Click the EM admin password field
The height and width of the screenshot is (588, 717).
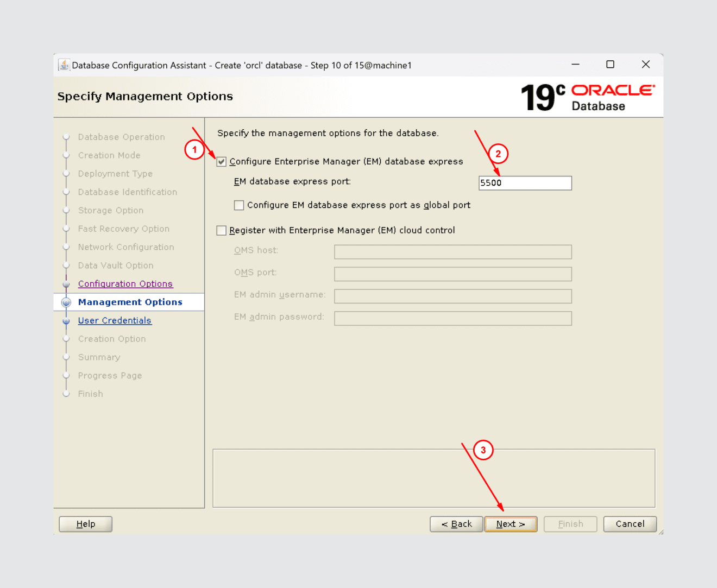(452, 318)
